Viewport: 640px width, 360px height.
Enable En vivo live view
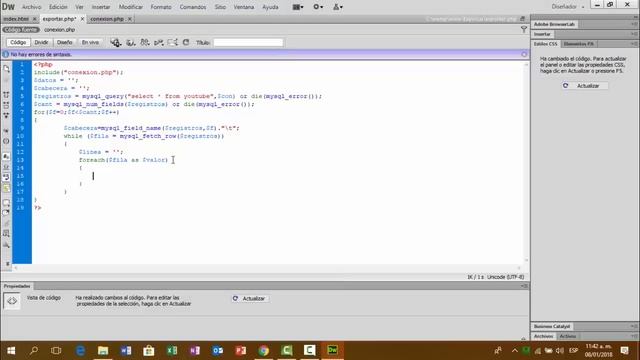coord(90,42)
